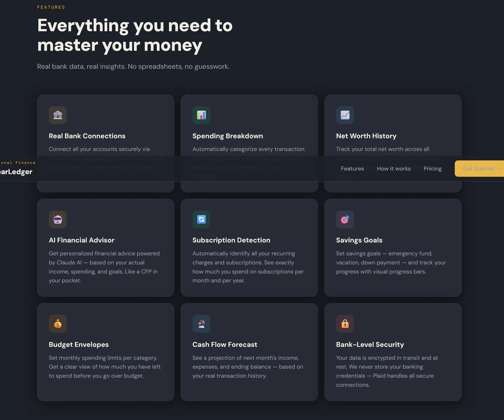The height and width of the screenshot is (420, 504).
Task: Click the 'Real bank data, real insights' subtitle
Action: pos(133,66)
